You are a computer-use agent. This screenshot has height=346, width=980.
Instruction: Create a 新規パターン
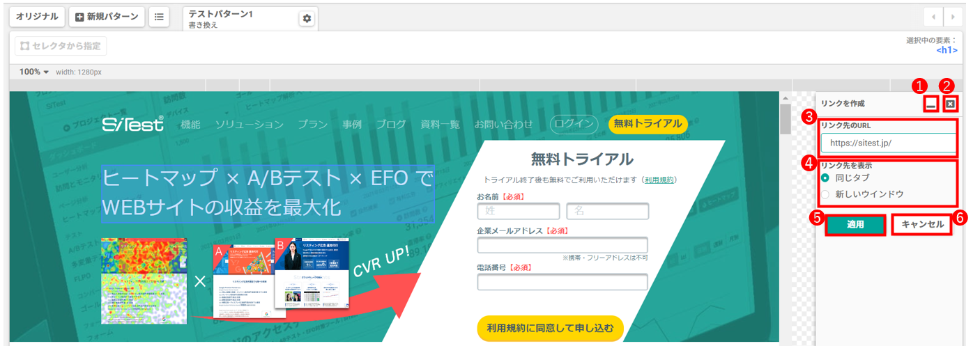pos(107,17)
